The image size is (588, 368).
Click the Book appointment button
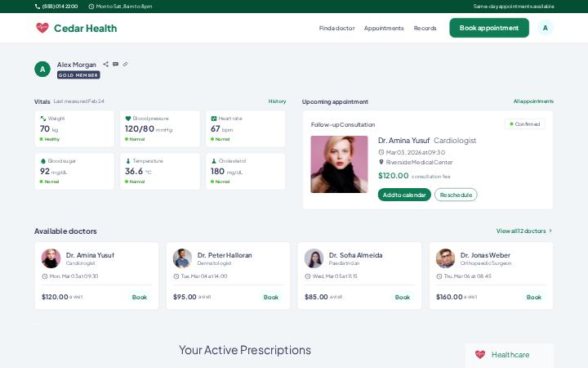pyautogui.click(x=489, y=28)
